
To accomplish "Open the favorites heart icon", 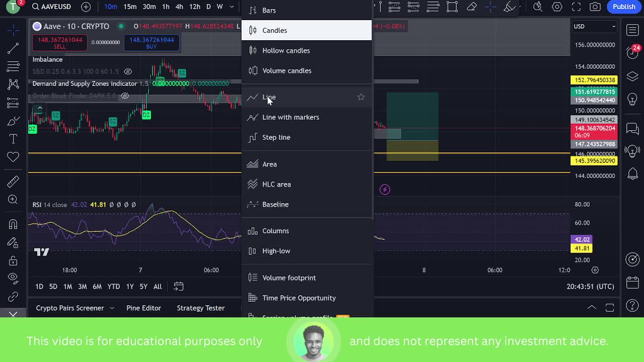I will point(13,157).
